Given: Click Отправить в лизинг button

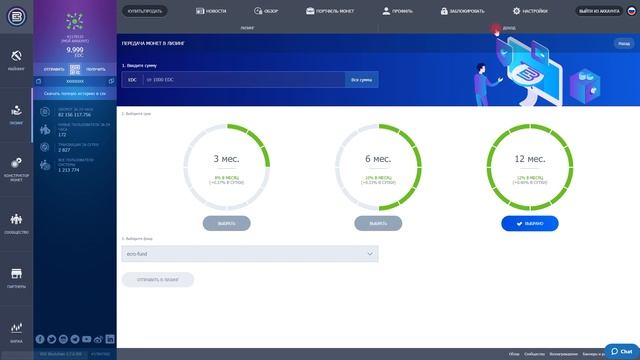Looking at the screenshot, I should click(158, 280).
